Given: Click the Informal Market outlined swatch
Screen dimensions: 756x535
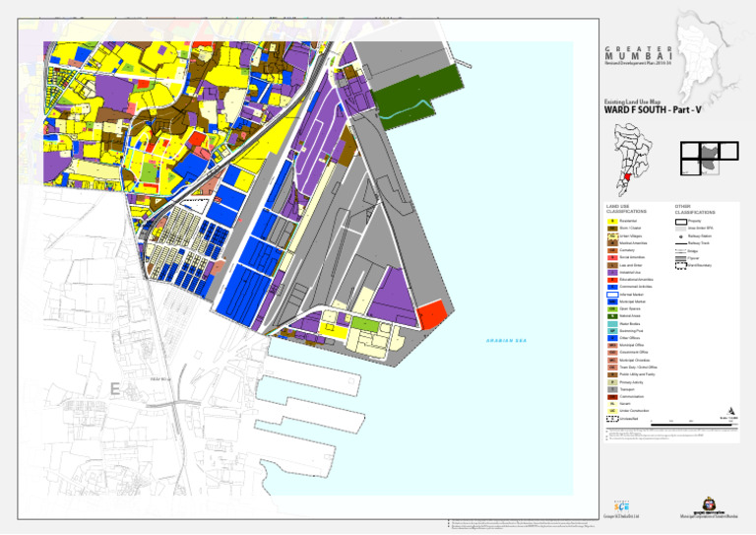Looking at the screenshot, I should [612, 295].
